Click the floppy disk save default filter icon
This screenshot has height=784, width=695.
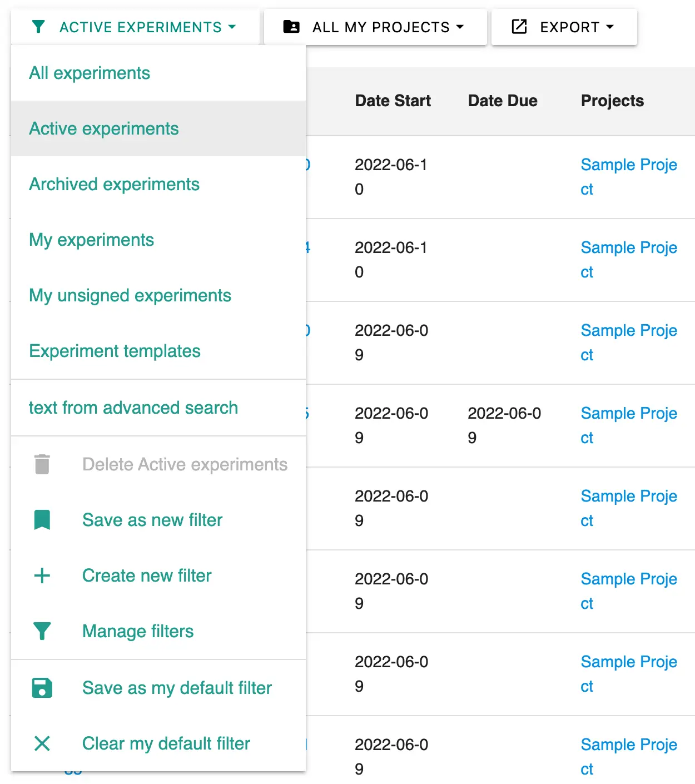coord(42,688)
